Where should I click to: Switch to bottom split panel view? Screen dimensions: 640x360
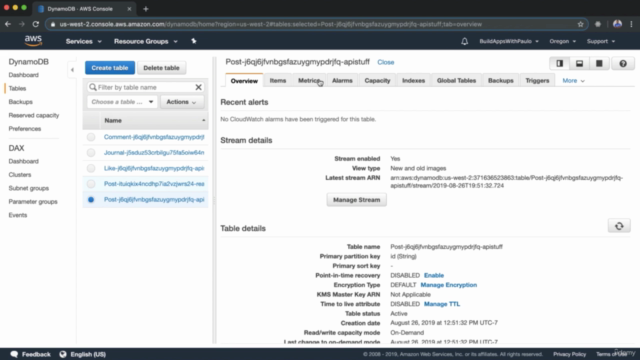(579, 64)
